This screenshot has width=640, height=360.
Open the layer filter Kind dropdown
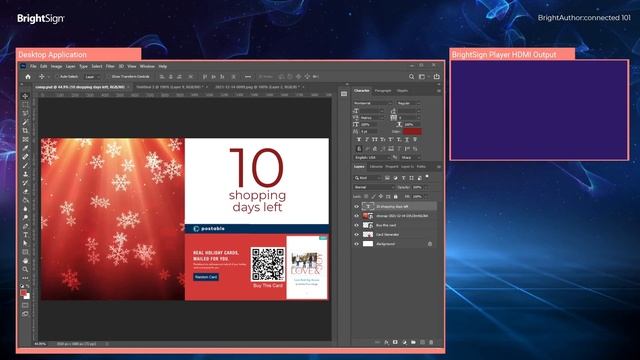(x=367, y=178)
